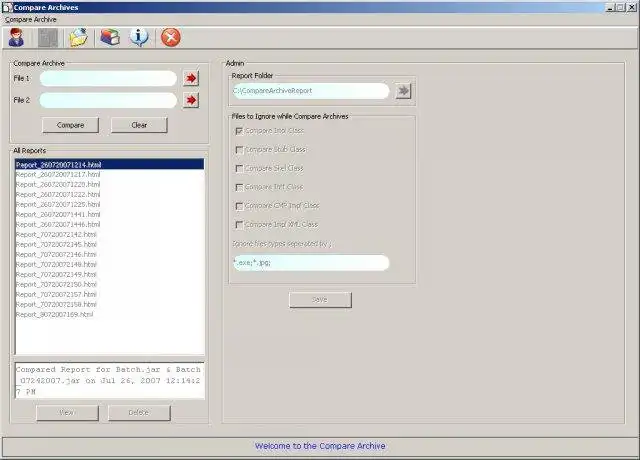
Task: Toggle the Compare Skel Class checkbox
Action: [239, 169]
